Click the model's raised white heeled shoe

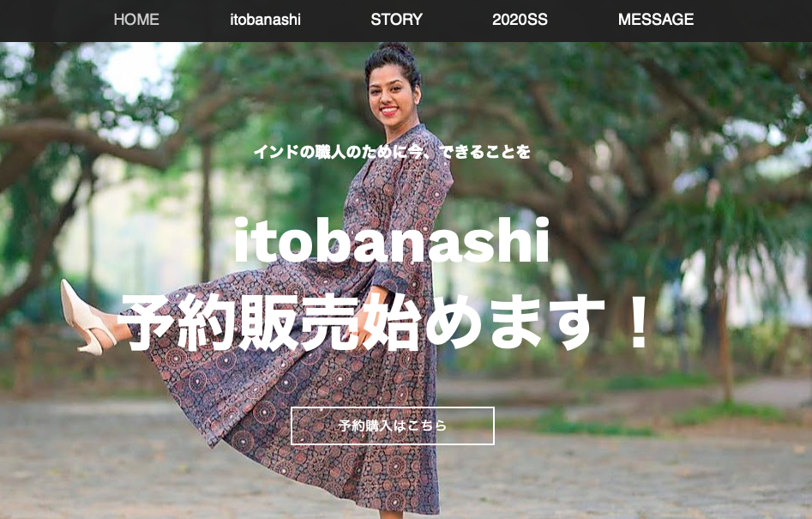click(x=86, y=317)
